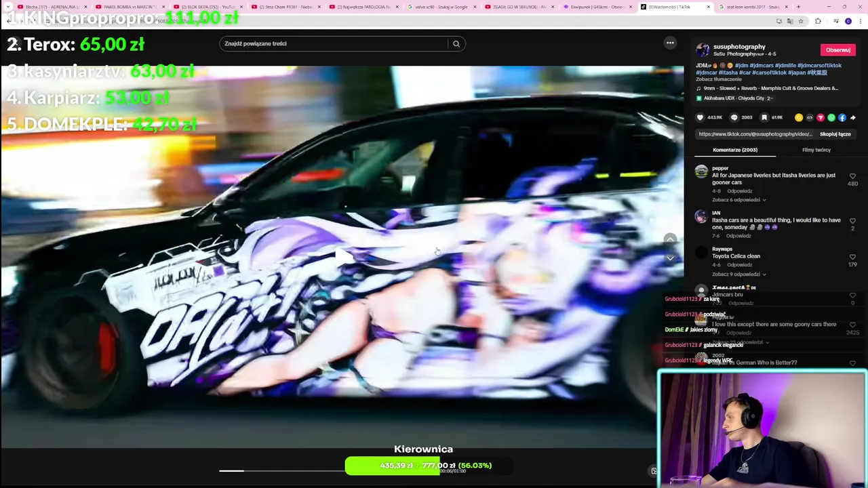Focus 'Znajdź powiązane treści' search field

tap(334, 43)
